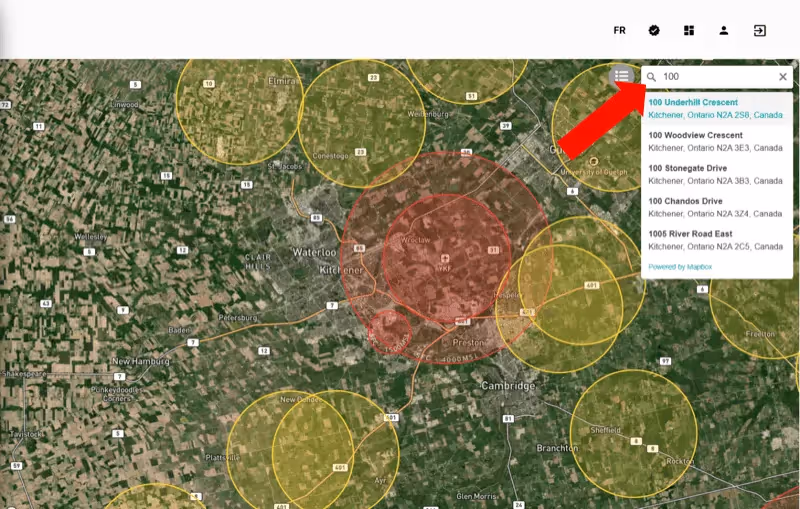Click the small red circle zone near Kitchener
Image resolution: width=800 pixels, height=509 pixels.
(x=390, y=329)
